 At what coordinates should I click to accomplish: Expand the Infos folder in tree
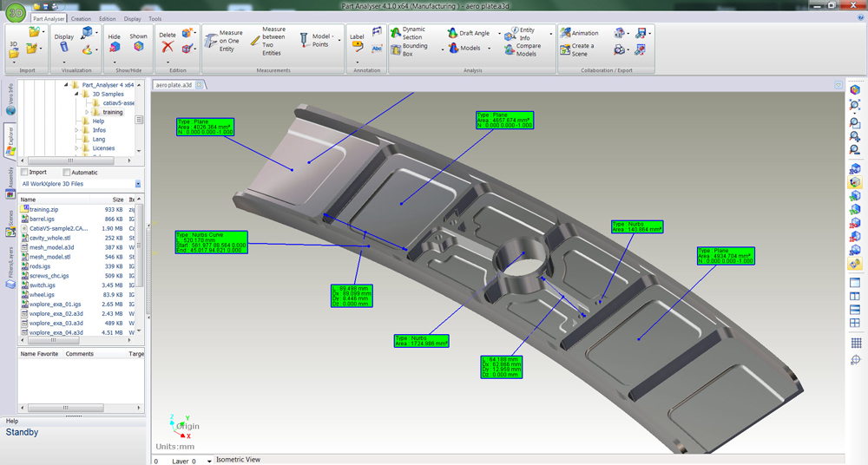(x=77, y=130)
